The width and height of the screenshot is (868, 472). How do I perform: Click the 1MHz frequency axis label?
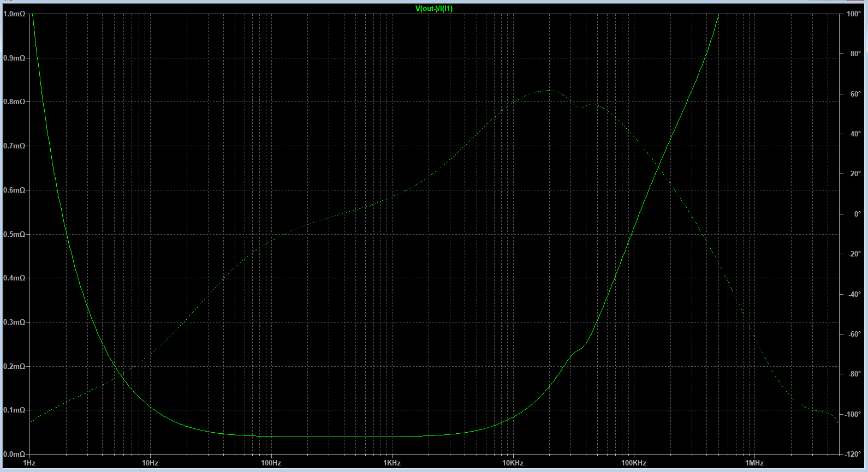[x=754, y=463]
